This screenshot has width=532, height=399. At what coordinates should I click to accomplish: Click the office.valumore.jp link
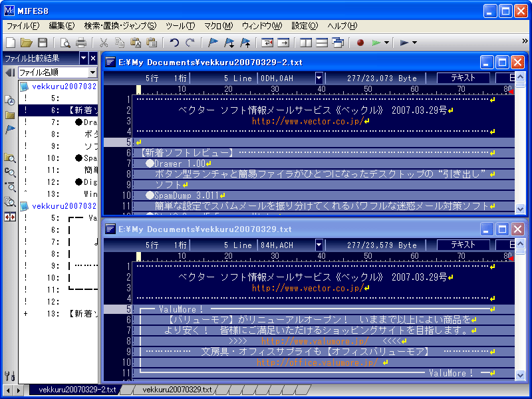coord(317,362)
